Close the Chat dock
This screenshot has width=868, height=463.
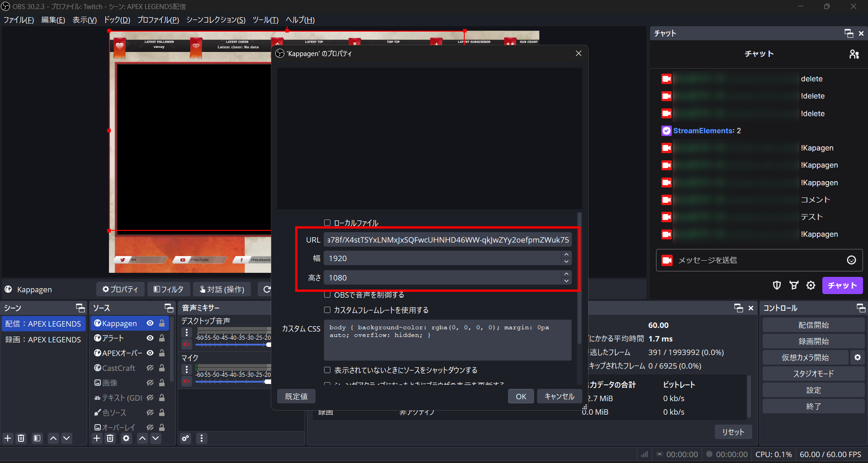point(861,33)
